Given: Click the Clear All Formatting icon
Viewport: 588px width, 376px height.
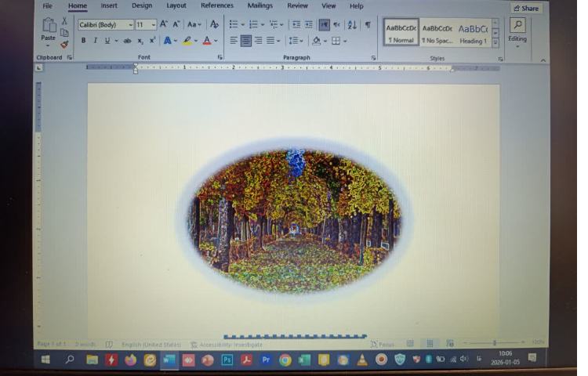Looking at the screenshot, I should pyautogui.click(x=214, y=24).
